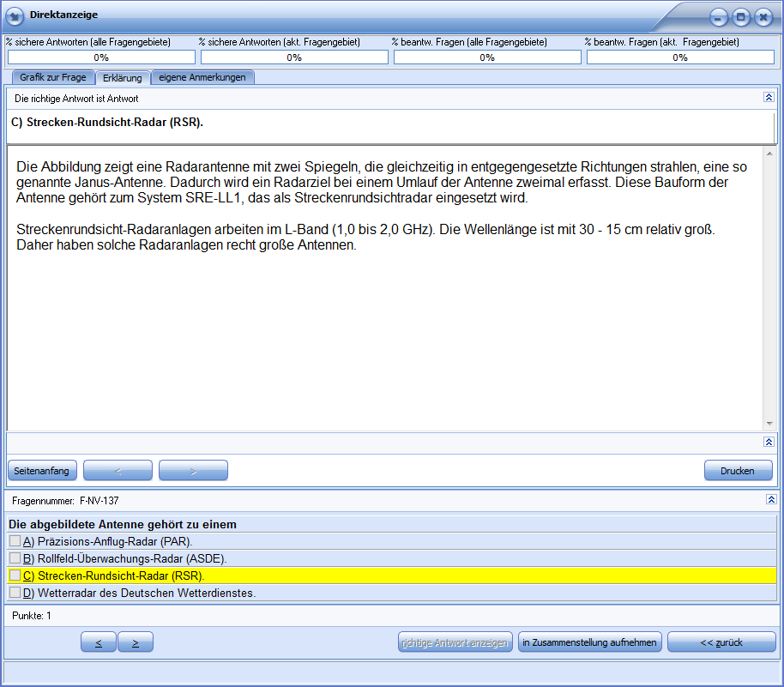Click beantw. Fragen akt. Fragengebiet progress bar
This screenshot has width=784, height=687.
(680, 57)
